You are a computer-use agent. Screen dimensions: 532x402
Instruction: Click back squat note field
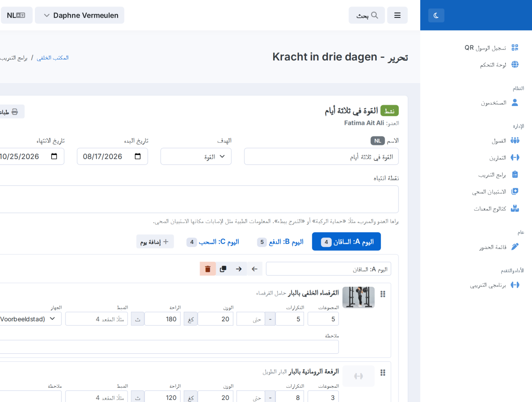tap(169, 347)
